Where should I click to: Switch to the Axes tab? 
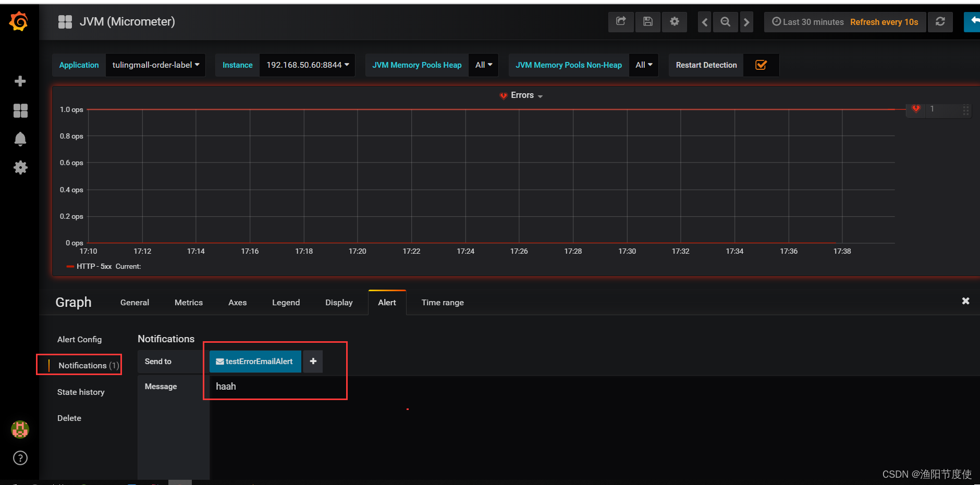(237, 303)
